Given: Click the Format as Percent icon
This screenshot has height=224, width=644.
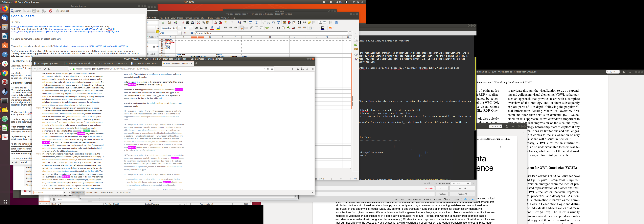Looking at the screenshot, I should (x=274, y=28).
